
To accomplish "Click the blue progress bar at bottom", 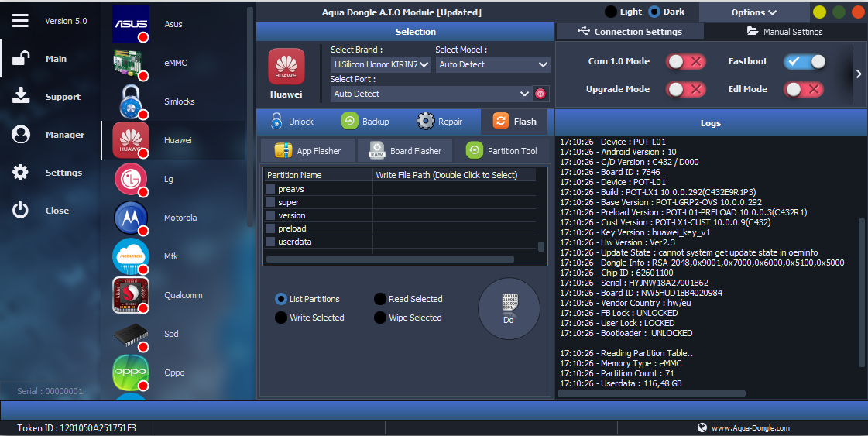I will [x=434, y=410].
